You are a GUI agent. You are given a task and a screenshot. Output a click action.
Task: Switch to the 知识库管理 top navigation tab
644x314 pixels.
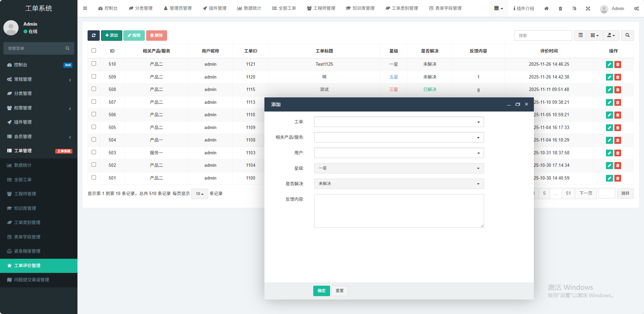[360, 8]
